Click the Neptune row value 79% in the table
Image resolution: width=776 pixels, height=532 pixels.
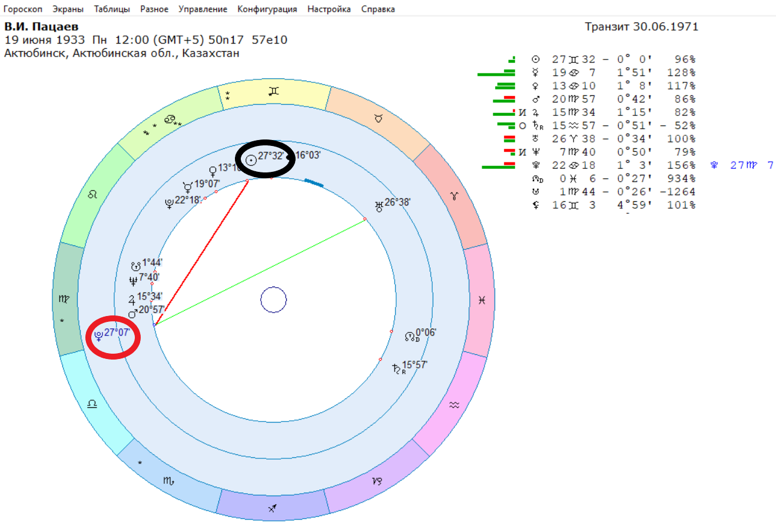tap(685, 152)
